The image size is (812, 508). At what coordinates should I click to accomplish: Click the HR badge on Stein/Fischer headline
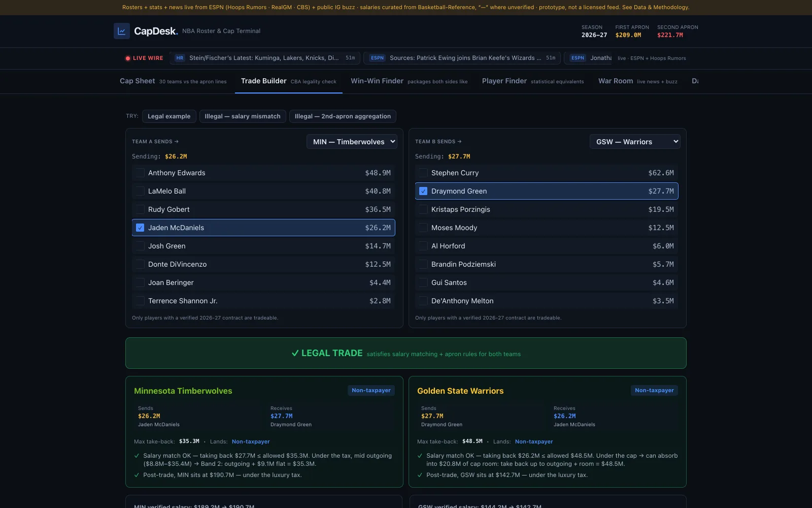tap(180, 58)
